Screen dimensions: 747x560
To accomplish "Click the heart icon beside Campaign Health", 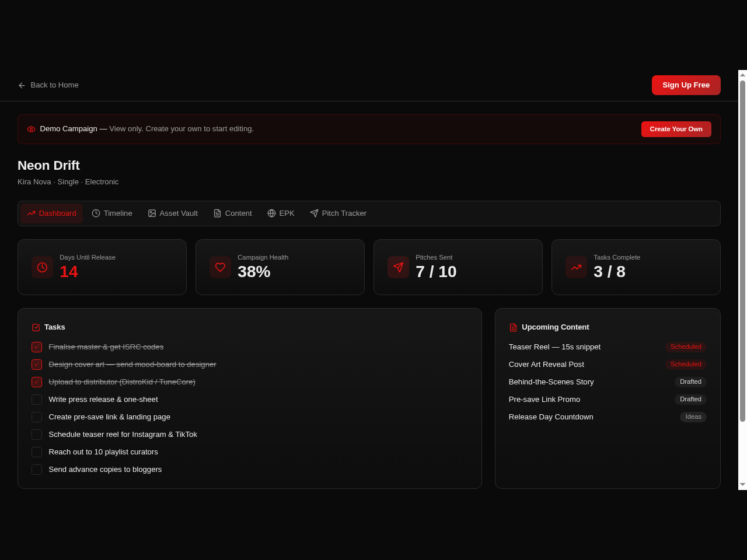I will [220, 267].
